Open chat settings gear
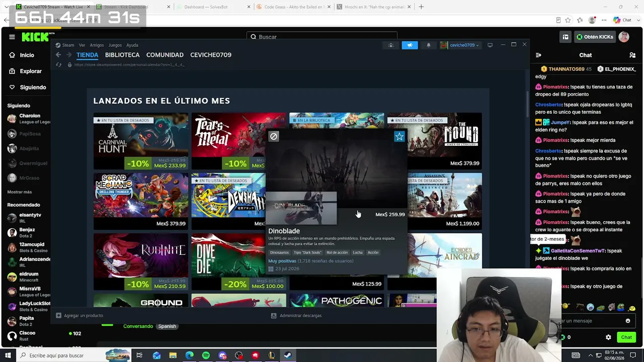The image size is (644, 362). (x=608, y=337)
